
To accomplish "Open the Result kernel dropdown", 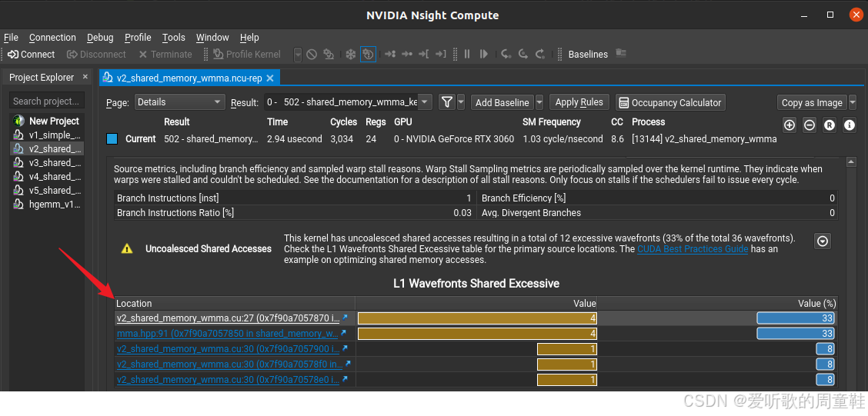I will 348,102.
